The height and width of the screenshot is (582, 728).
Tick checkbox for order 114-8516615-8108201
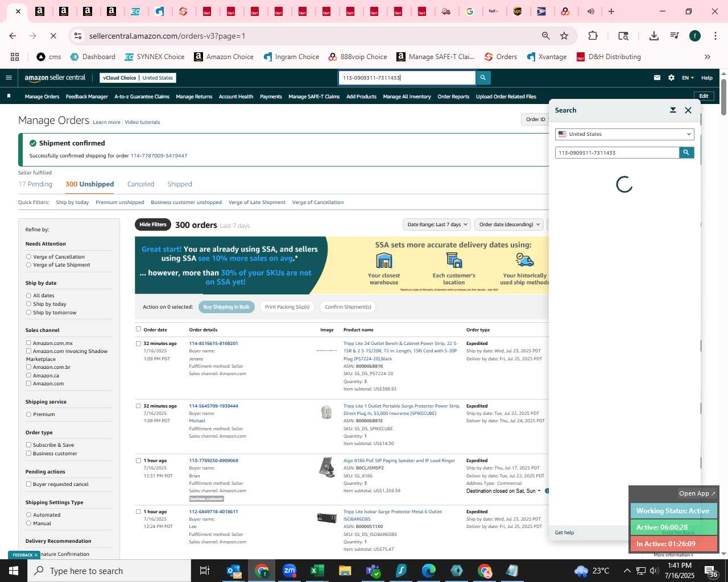click(138, 343)
